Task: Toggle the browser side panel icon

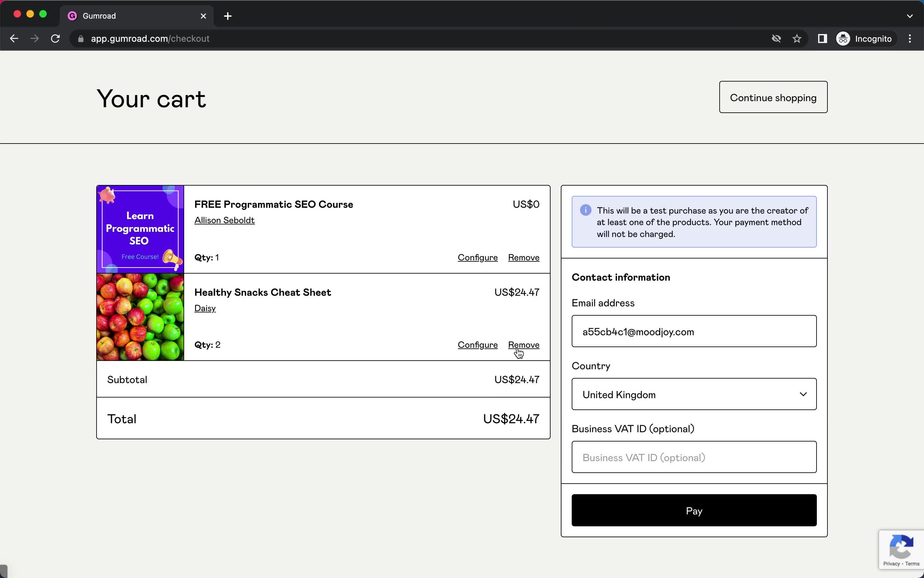Action: [x=822, y=39]
